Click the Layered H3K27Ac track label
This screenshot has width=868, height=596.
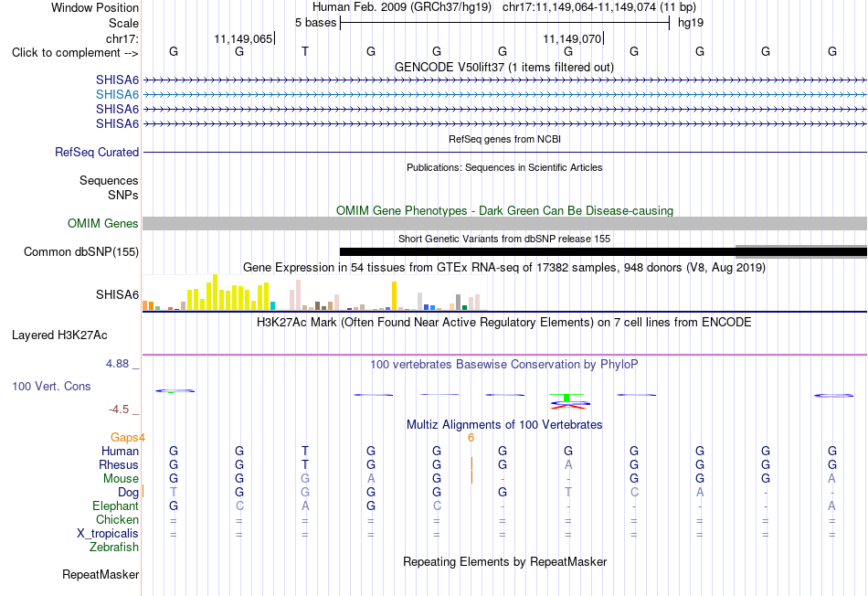(x=59, y=335)
